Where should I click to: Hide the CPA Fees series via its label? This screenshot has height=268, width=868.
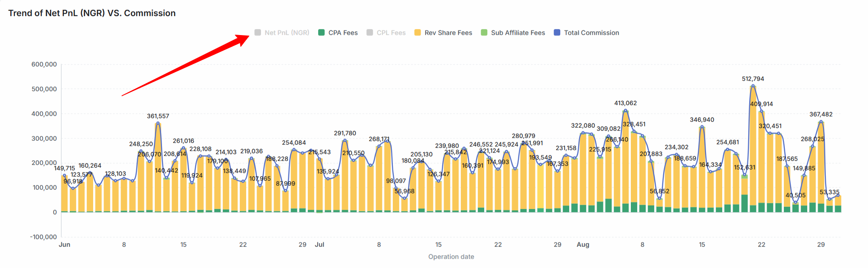(x=343, y=33)
